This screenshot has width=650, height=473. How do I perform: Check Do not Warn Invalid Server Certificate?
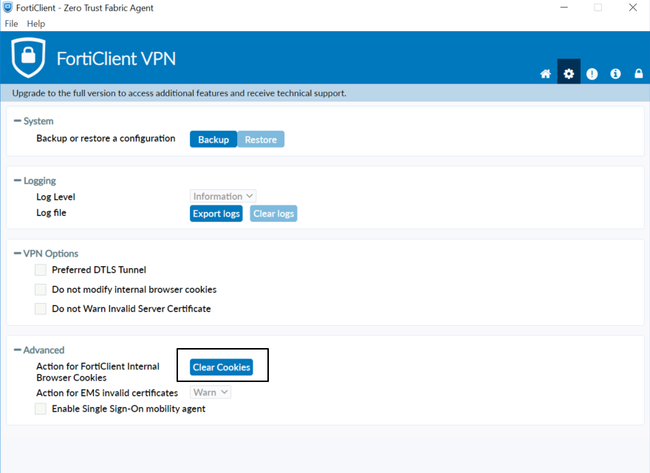click(41, 309)
